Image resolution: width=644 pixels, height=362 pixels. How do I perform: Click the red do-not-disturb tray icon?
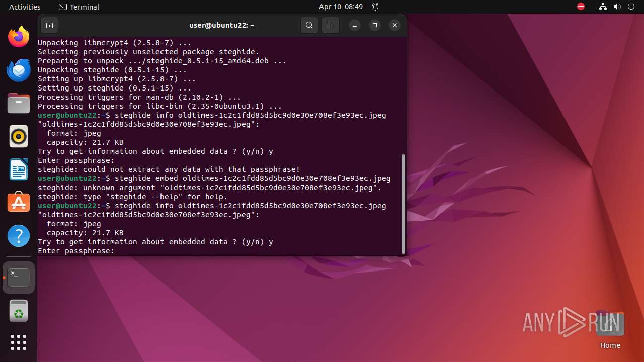point(581,7)
